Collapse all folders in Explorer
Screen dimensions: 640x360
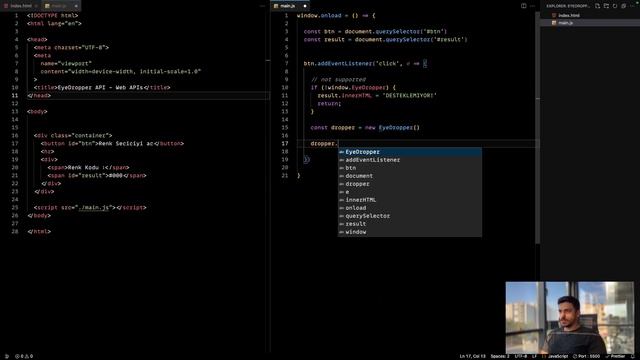click(x=623, y=6)
